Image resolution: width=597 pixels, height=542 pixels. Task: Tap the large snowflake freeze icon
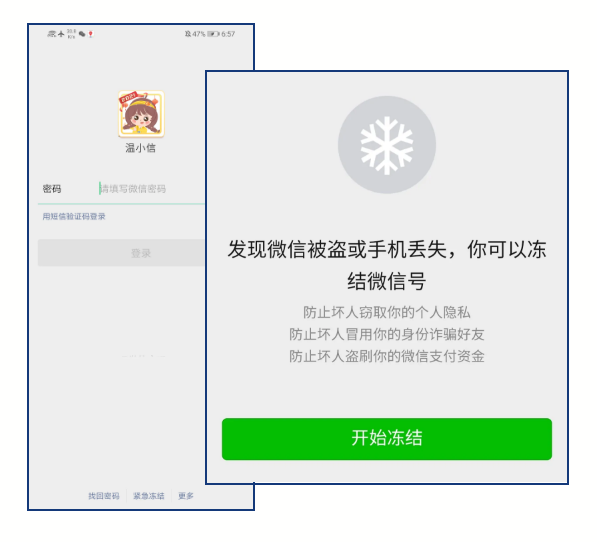[387, 145]
